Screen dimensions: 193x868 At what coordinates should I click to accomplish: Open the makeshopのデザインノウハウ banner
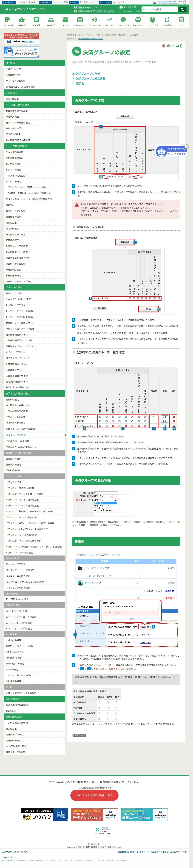click(x=94, y=815)
